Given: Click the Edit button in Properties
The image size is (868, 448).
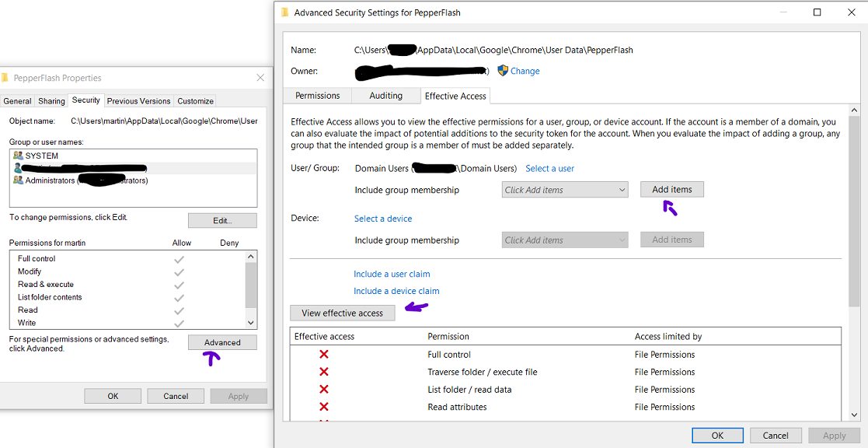Looking at the screenshot, I should (x=222, y=220).
